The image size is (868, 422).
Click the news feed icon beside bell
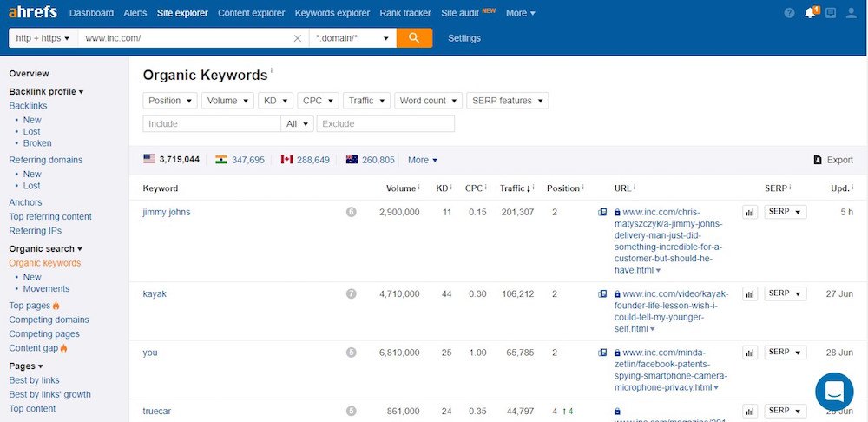pyautogui.click(x=831, y=13)
